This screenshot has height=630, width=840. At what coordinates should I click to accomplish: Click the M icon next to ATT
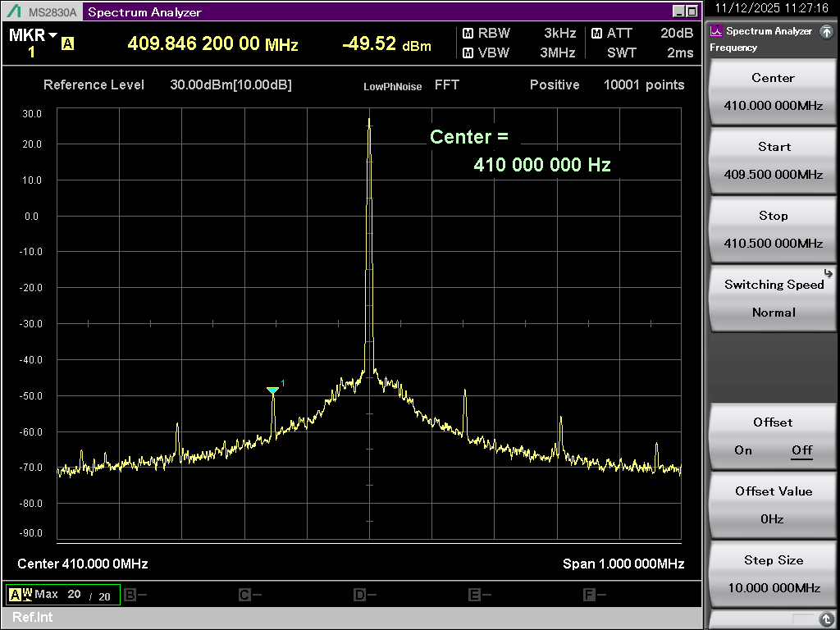tap(598, 34)
